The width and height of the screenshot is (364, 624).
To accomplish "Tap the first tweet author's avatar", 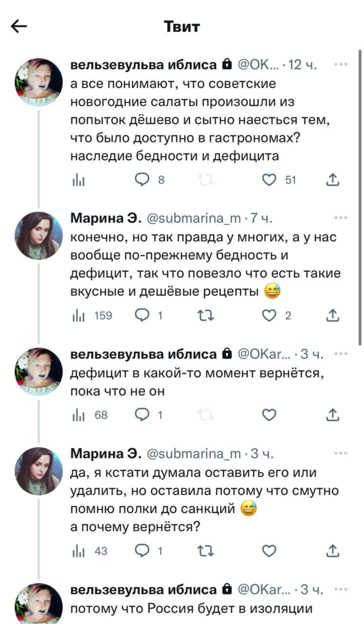I will (x=38, y=81).
